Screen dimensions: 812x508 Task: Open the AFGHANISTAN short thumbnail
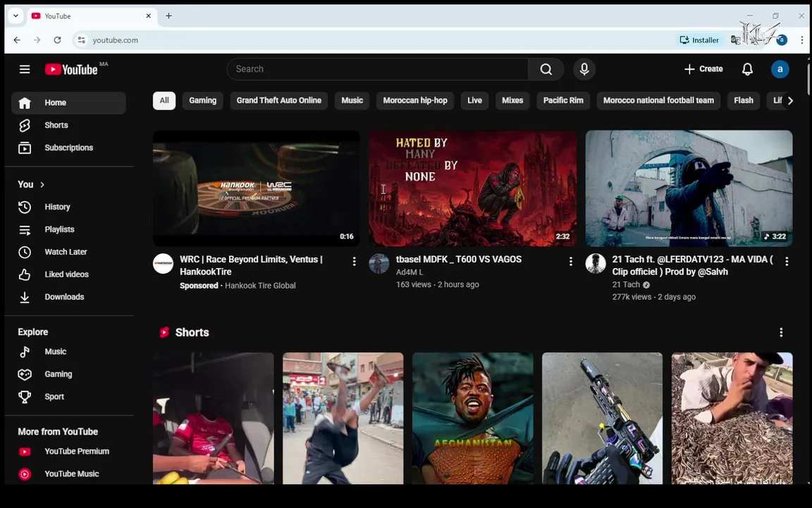472,418
